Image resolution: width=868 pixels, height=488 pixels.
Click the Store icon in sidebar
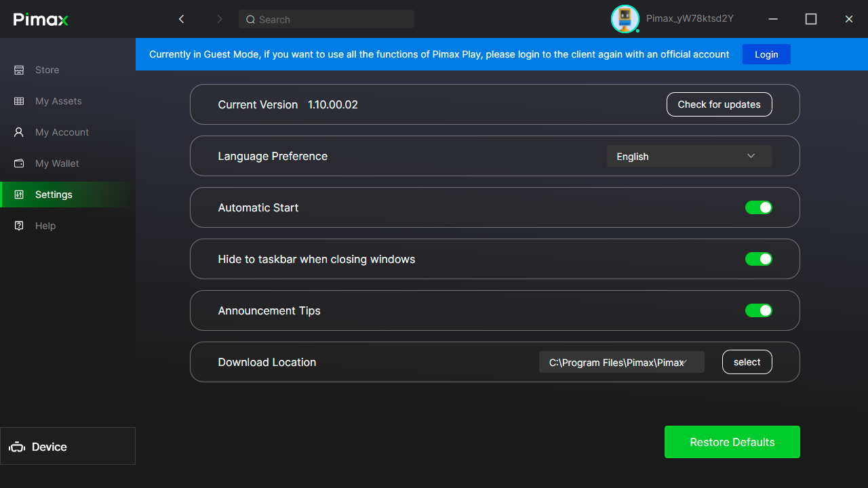click(x=19, y=70)
